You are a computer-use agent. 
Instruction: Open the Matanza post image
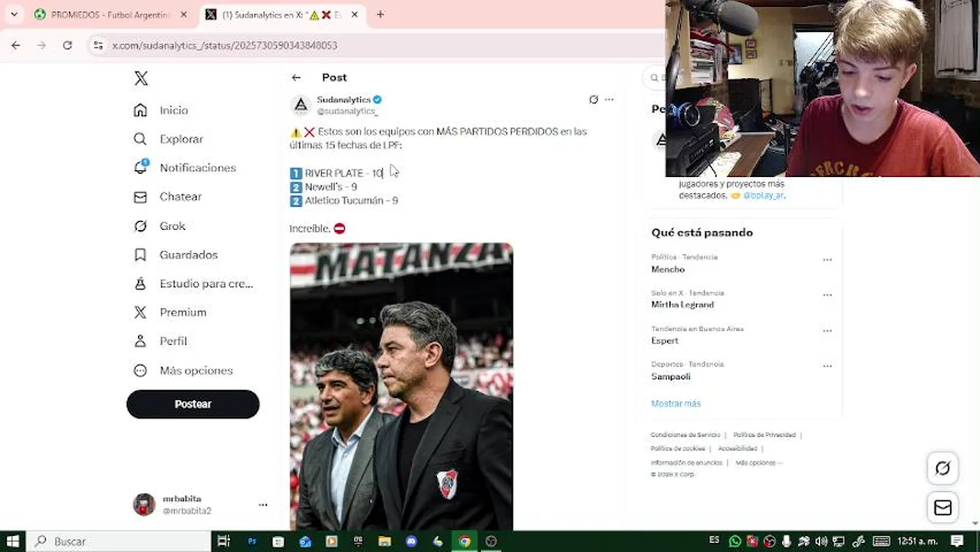click(x=402, y=386)
